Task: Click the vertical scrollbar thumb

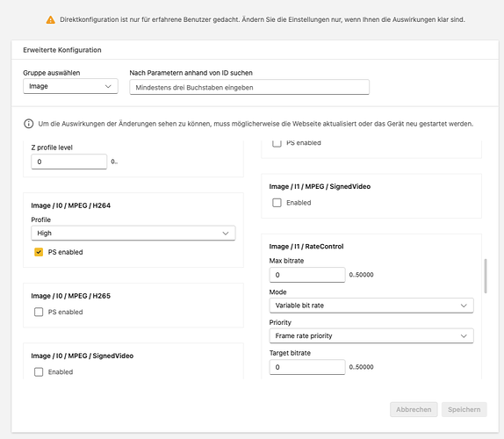Action: point(486,276)
